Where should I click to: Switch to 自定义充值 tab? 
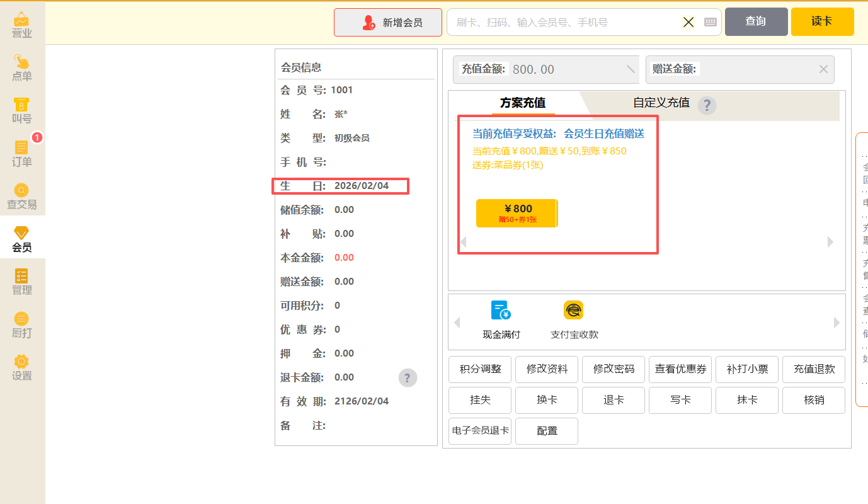pos(661,103)
